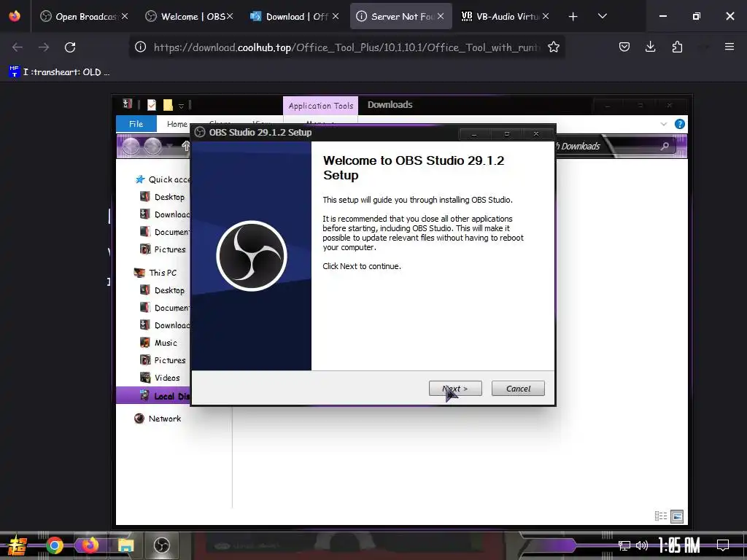Show site information icon in address bar
This screenshot has width=747, height=560.
[140, 47]
